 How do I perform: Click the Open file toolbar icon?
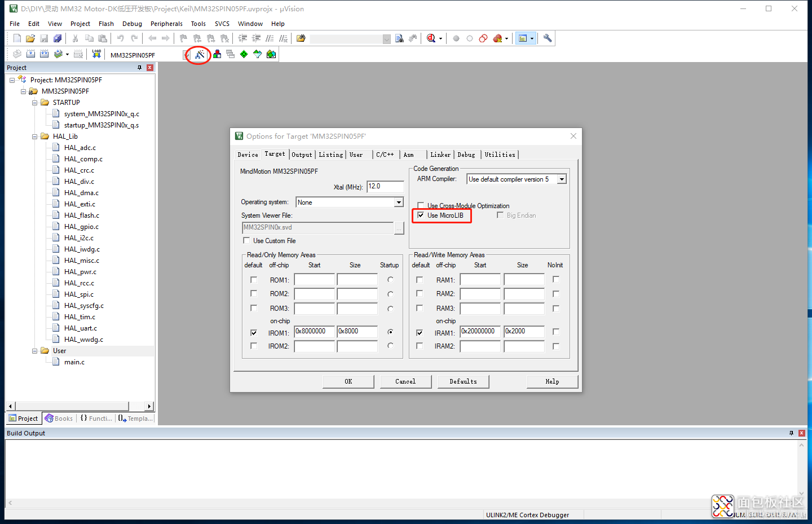(30, 38)
